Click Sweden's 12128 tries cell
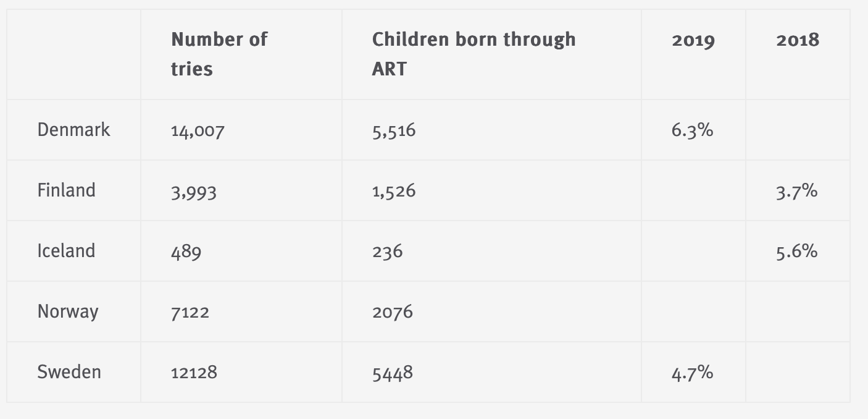 pos(194,373)
